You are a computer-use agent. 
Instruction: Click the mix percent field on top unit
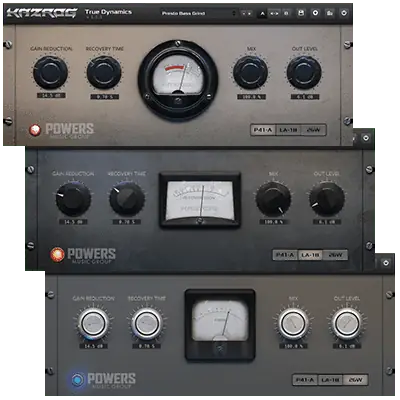pos(251,97)
